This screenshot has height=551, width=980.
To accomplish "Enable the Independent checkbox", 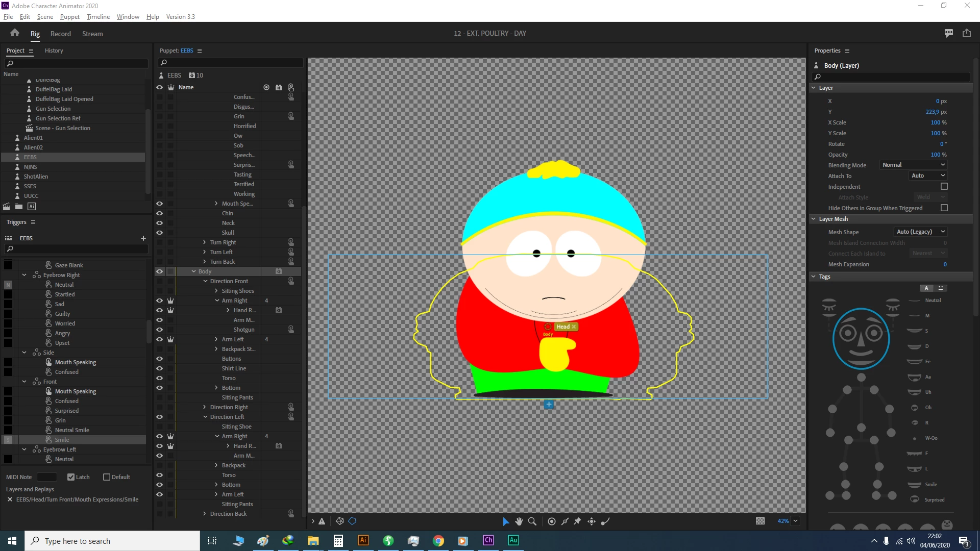I will tap(944, 187).
